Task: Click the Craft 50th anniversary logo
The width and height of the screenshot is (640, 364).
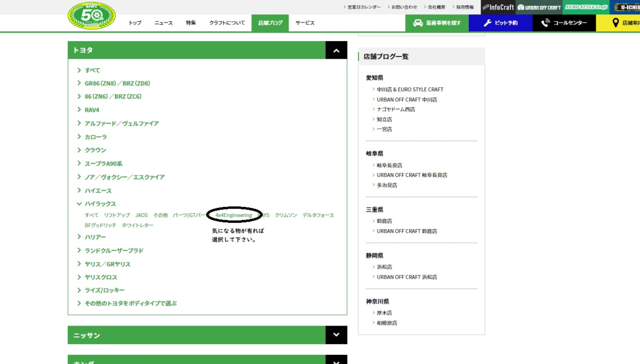Action: (x=91, y=15)
